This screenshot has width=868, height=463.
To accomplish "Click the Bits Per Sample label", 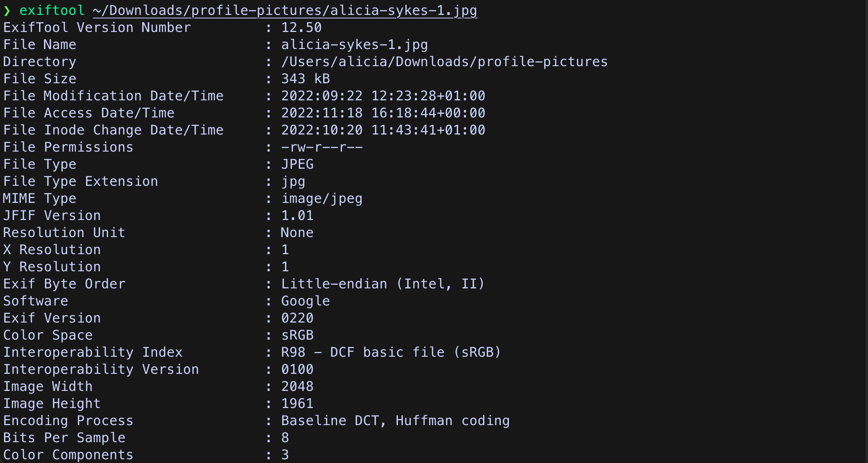I will (64, 438).
